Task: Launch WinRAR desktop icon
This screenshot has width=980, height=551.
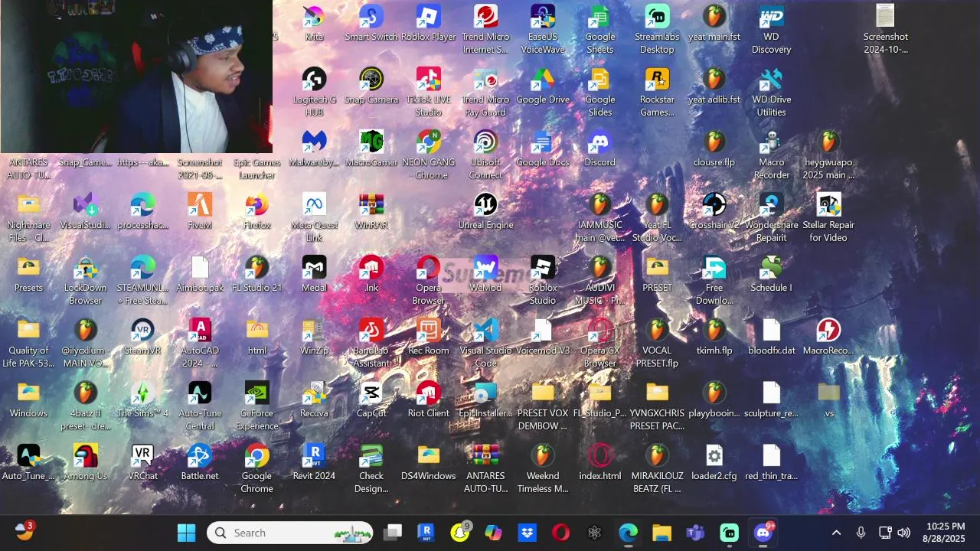Action: 371,211
